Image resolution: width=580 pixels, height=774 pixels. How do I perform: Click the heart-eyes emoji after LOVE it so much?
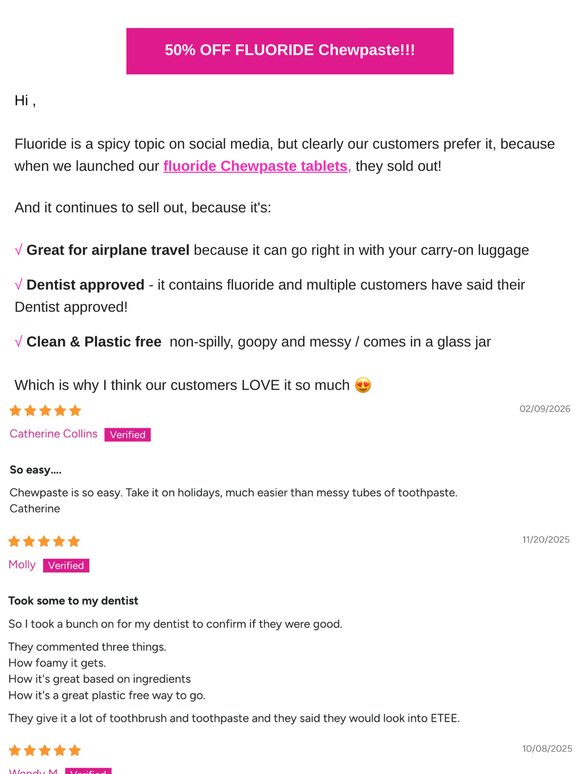coord(363,385)
